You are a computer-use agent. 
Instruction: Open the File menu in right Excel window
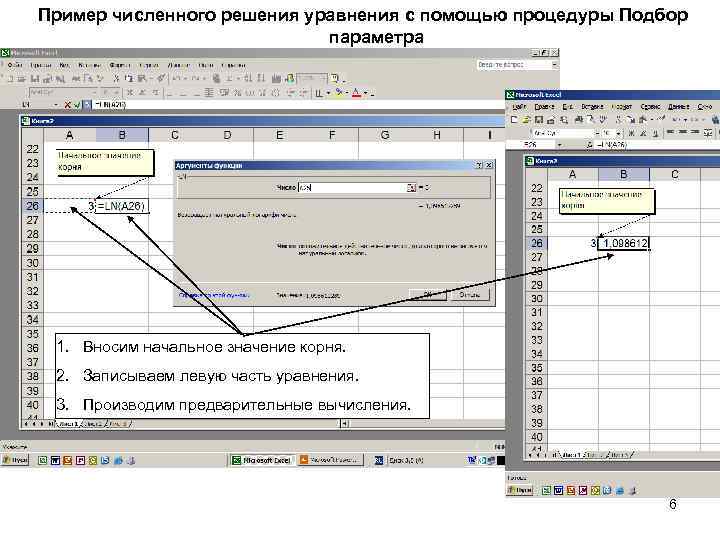click(x=519, y=107)
